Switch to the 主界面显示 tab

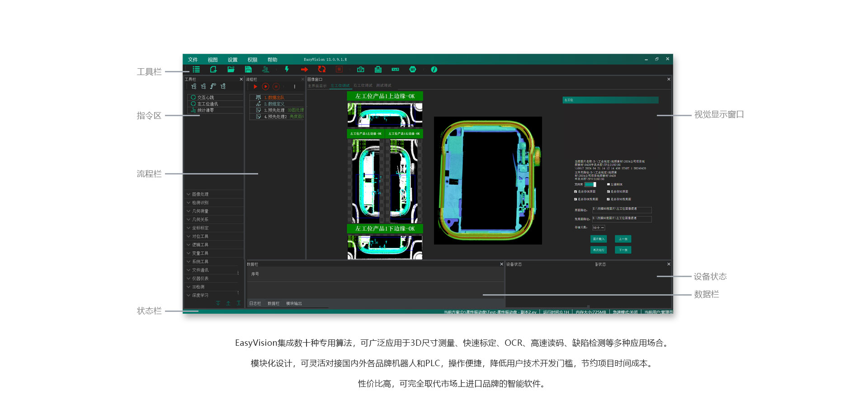[x=317, y=85]
